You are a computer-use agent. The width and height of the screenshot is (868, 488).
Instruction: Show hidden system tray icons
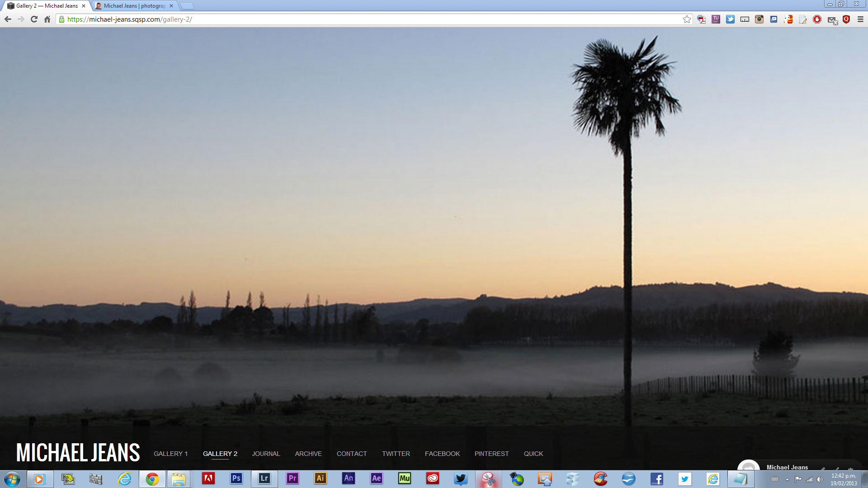[787, 479]
